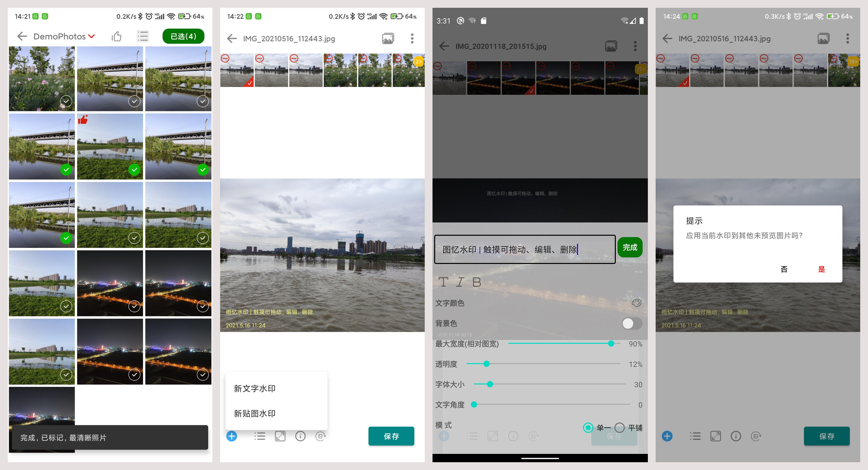Switch to list view in DemoPhotos
Image resolution: width=868 pixels, height=470 pixels.
point(143,36)
